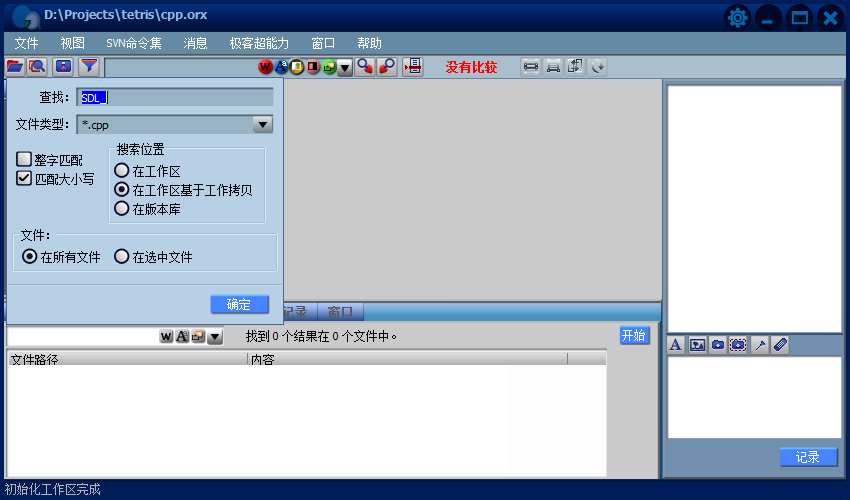The width and height of the screenshot is (850, 500).
Task: Select 在所有文件 radio option
Action: point(30,256)
